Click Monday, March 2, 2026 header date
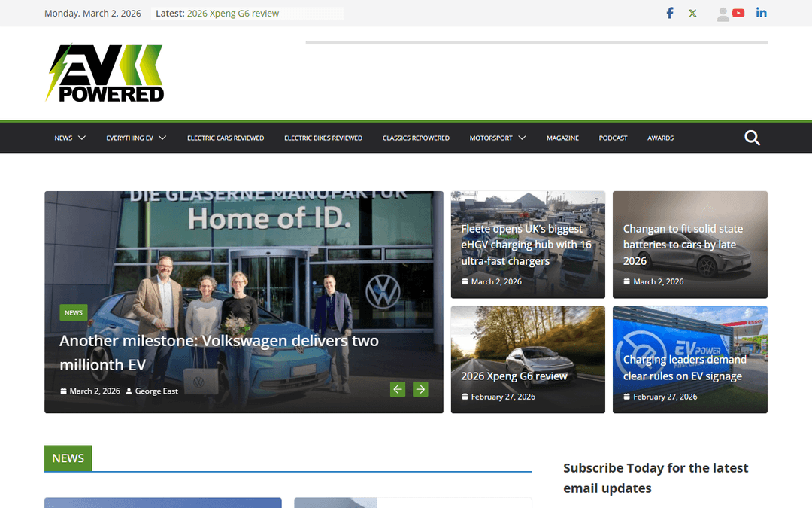812x508 pixels. [x=92, y=14]
